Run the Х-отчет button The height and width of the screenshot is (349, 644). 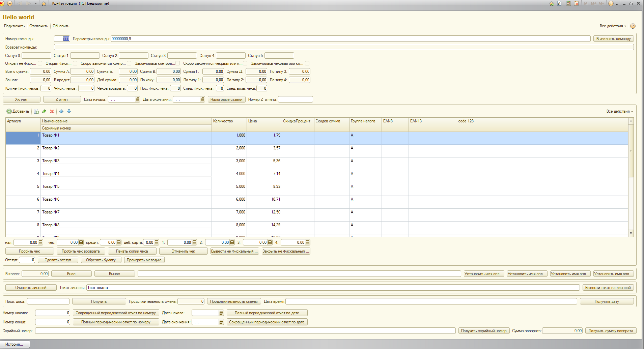tap(22, 99)
